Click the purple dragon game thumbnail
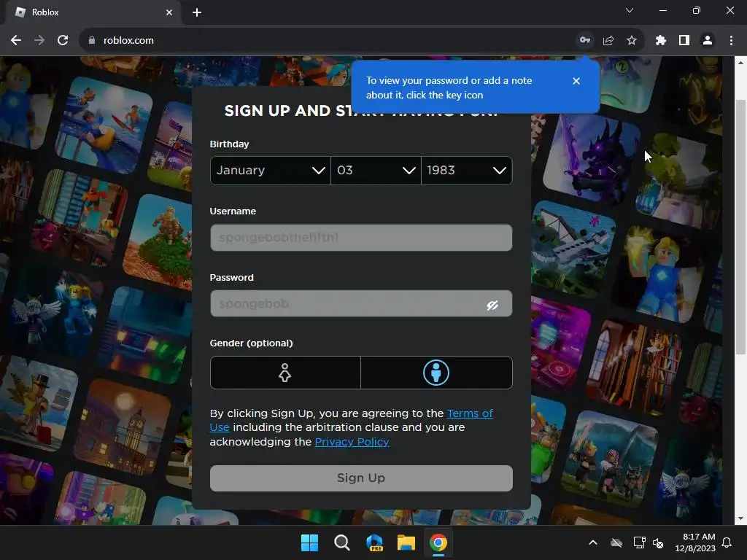The height and width of the screenshot is (560, 747). click(x=592, y=160)
